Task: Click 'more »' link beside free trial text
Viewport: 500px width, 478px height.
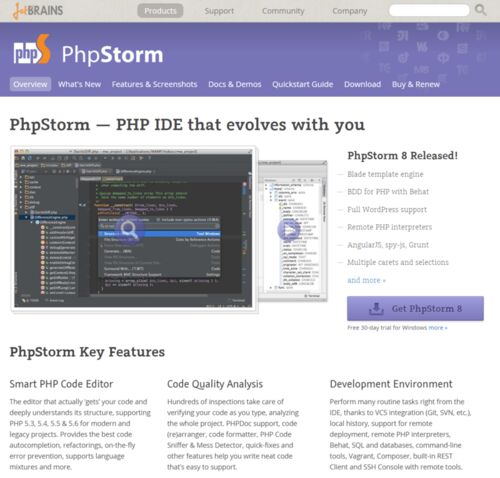Action: click(438, 328)
